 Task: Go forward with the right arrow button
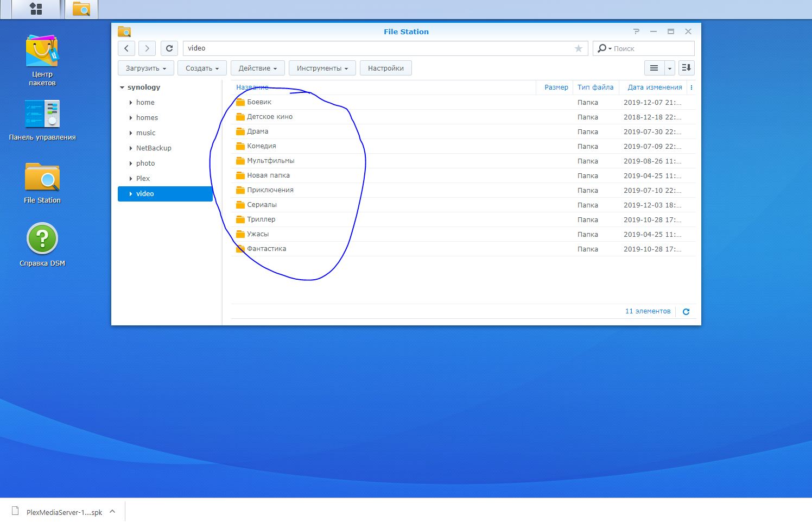(147, 48)
